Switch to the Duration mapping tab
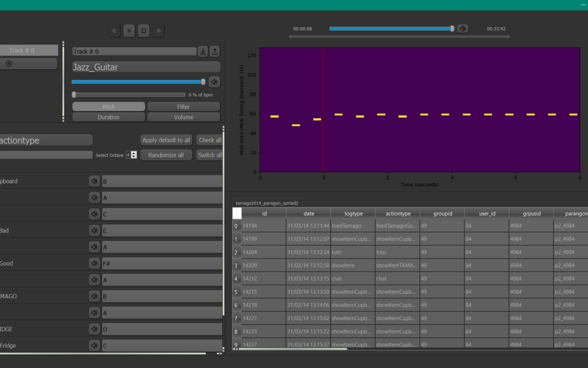The image size is (588, 368). tap(108, 117)
